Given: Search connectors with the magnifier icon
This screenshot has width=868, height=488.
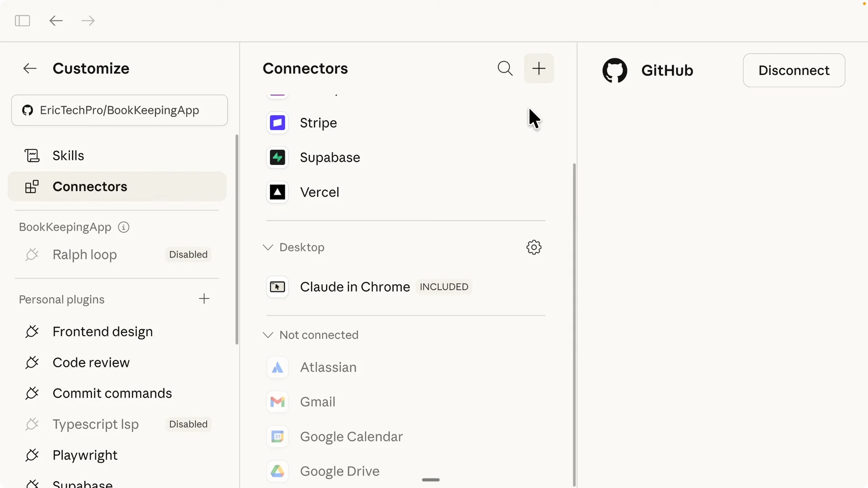Looking at the screenshot, I should [x=505, y=69].
